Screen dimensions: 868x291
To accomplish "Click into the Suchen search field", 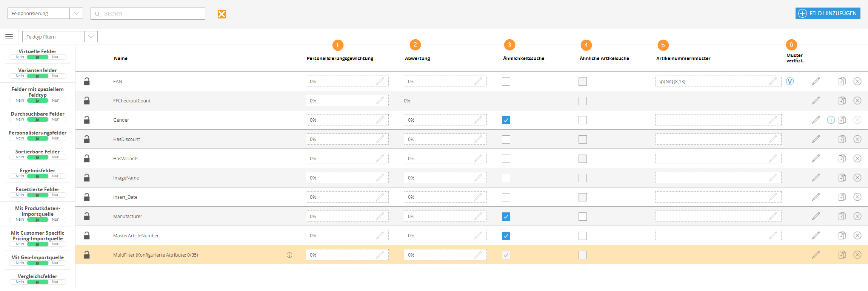I will coord(148,14).
